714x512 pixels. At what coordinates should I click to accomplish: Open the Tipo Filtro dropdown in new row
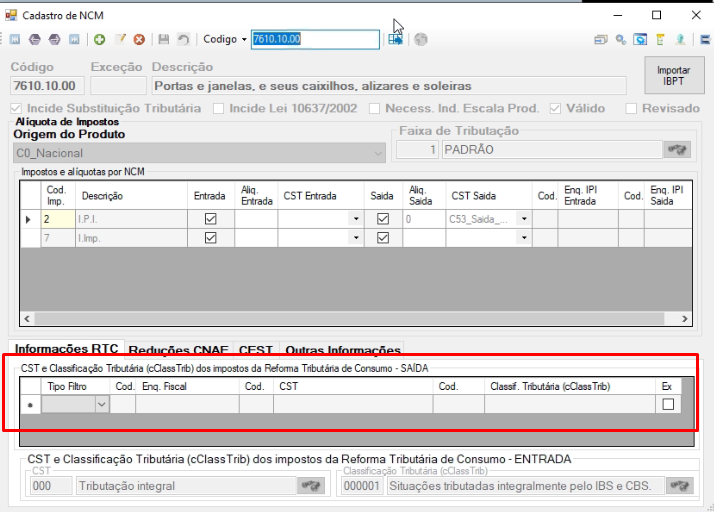coord(102,404)
